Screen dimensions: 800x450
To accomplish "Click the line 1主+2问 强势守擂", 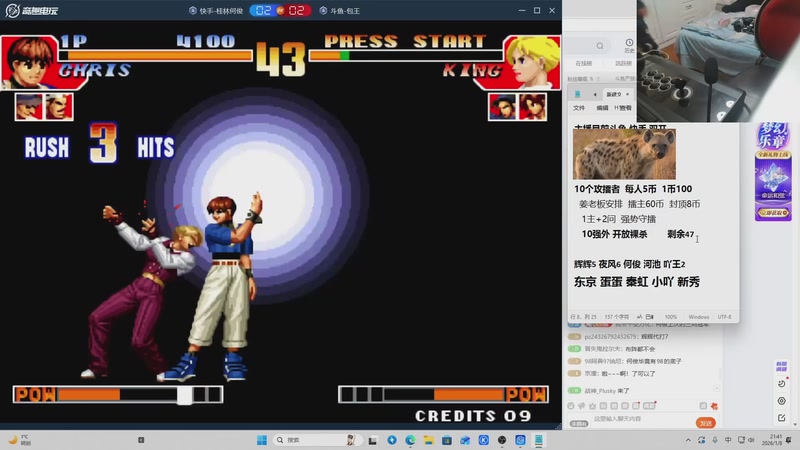I will 619,219.
